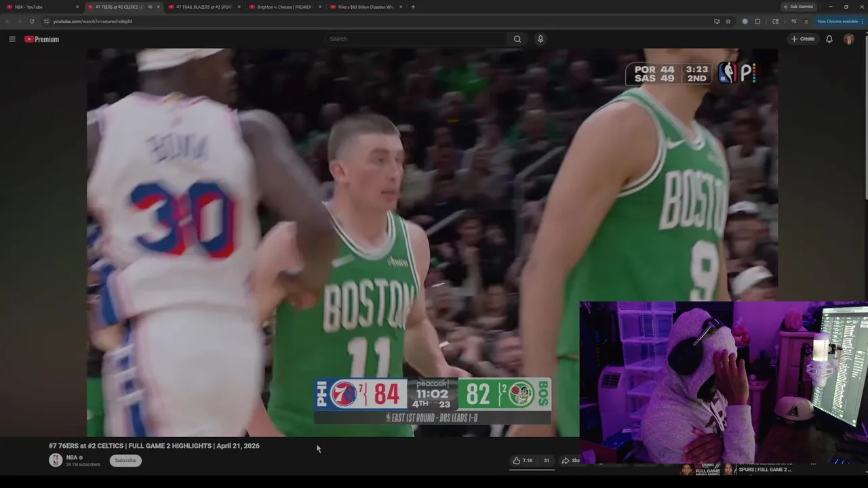Viewport: 868px width, 488px height.
Task: Close the Brighton v. Chelsea tab
Action: pos(319,7)
